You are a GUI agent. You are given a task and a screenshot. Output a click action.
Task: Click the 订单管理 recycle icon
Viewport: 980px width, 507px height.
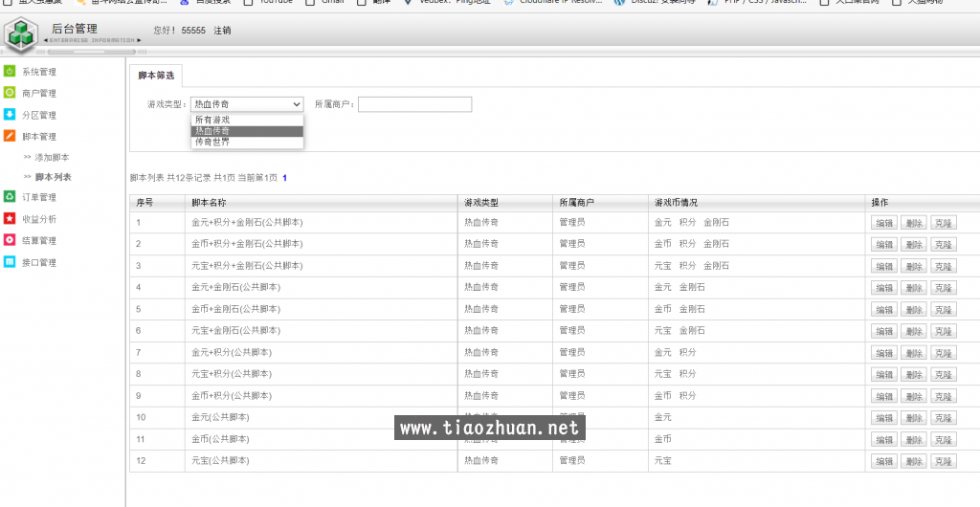(10, 197)
